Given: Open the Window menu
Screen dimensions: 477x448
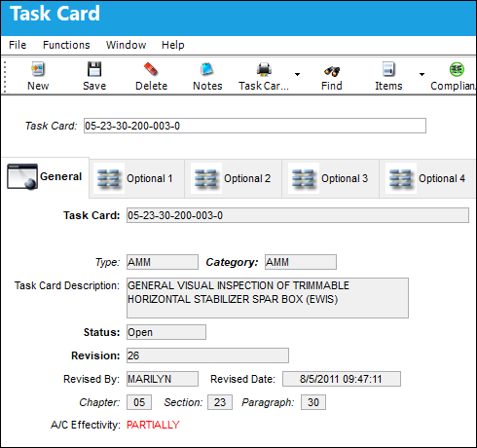Looking at the screenshot, I should click(126, 45).
